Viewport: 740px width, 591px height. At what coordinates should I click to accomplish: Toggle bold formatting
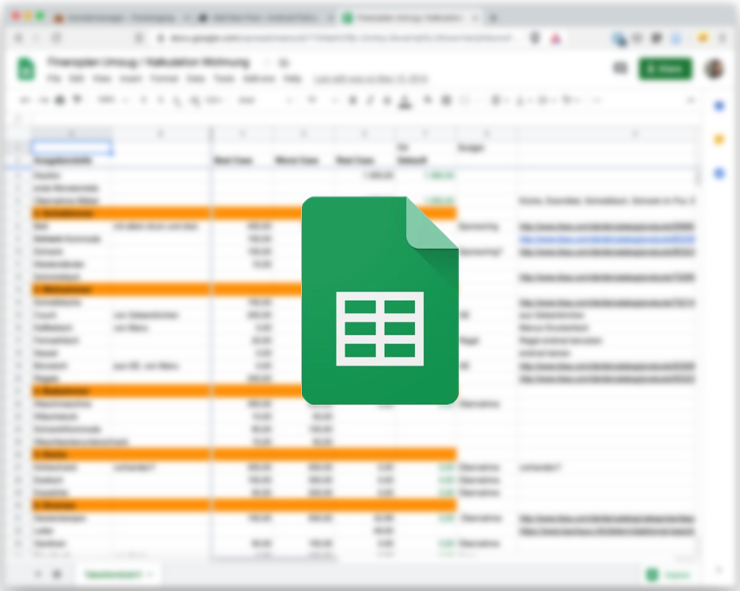352,100
